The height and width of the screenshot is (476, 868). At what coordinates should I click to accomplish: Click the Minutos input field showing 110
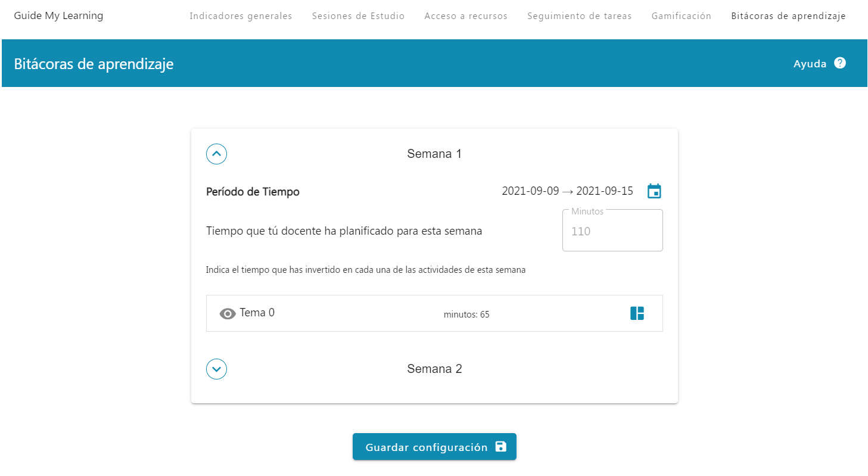point(612,231)
